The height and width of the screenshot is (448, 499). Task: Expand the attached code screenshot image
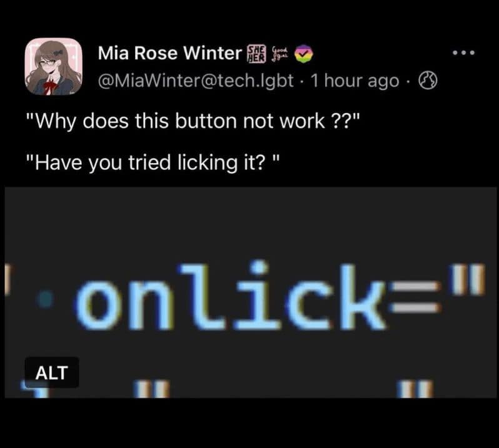(x=251, y=292)
